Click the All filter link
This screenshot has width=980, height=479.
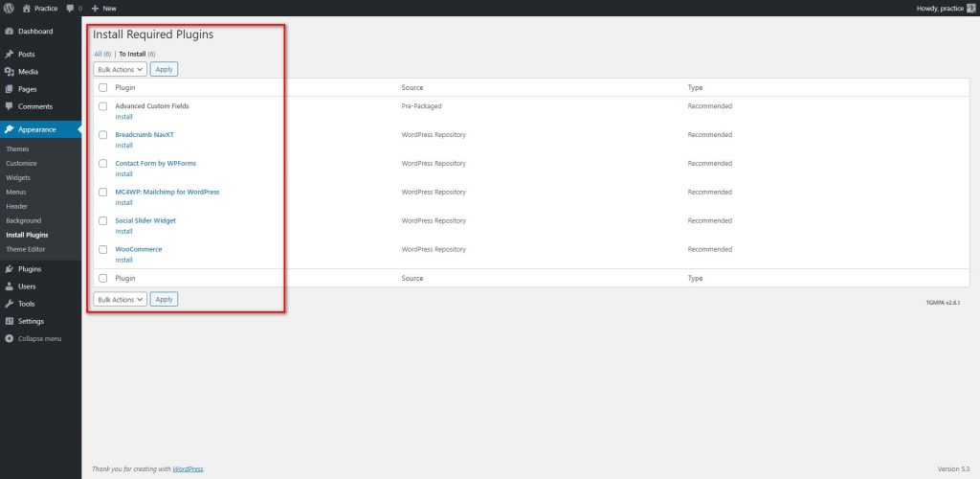[99, 54]
